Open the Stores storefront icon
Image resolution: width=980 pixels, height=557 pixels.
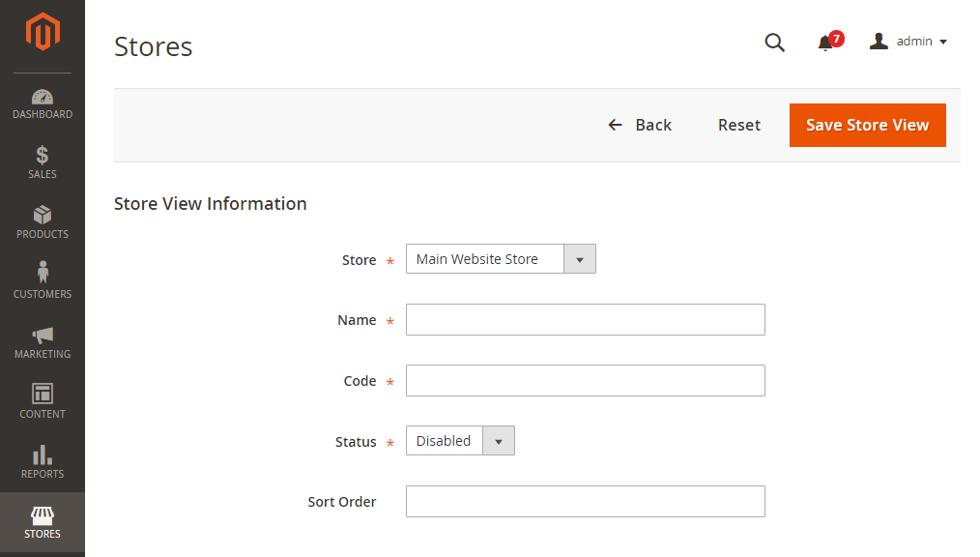click(x=43, y=514)
